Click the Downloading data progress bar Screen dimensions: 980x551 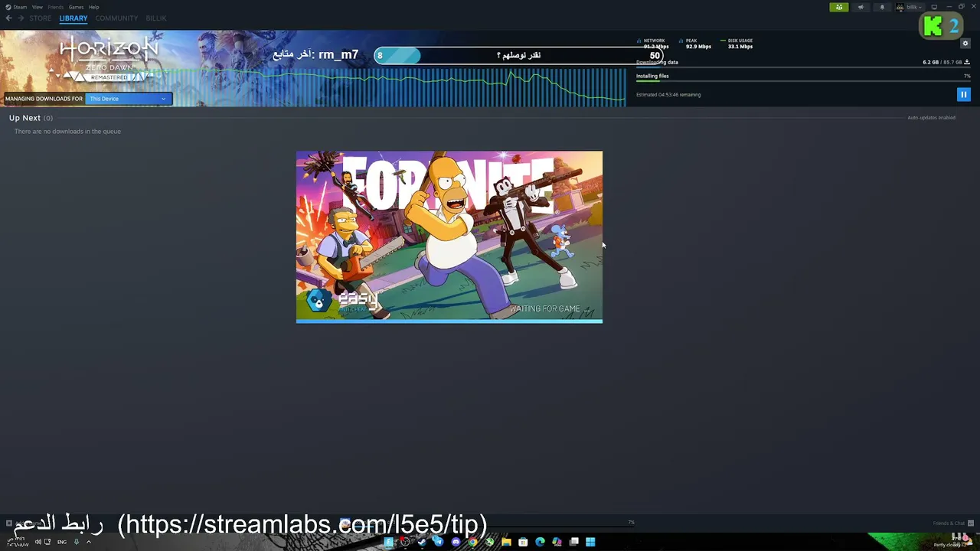(803, 67)
